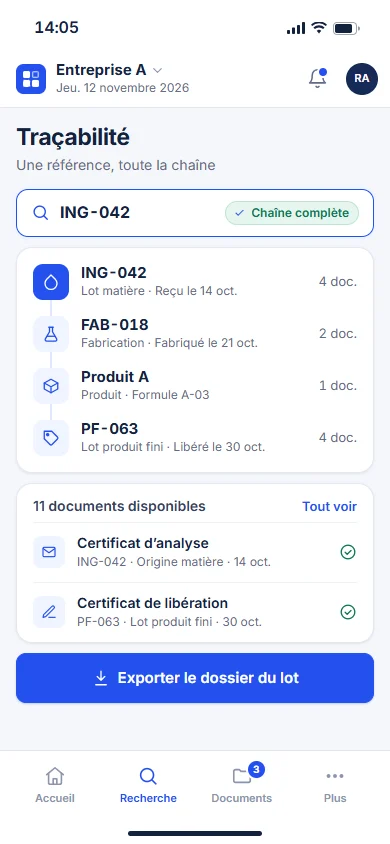The image size is (390, 844).
Task: Open the Certificat d'analyse document
Action: tap(195, 552)
